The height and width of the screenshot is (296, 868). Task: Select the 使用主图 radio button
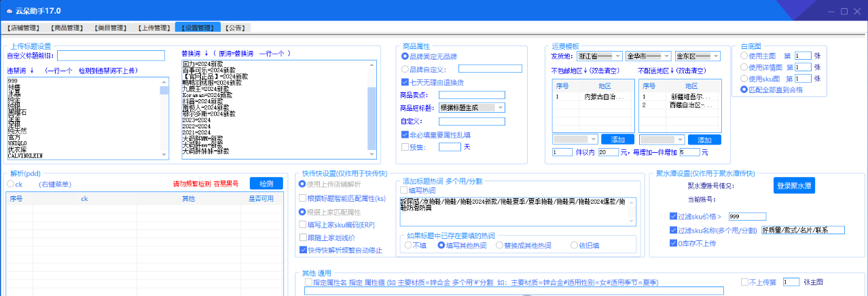coord(744,56)
